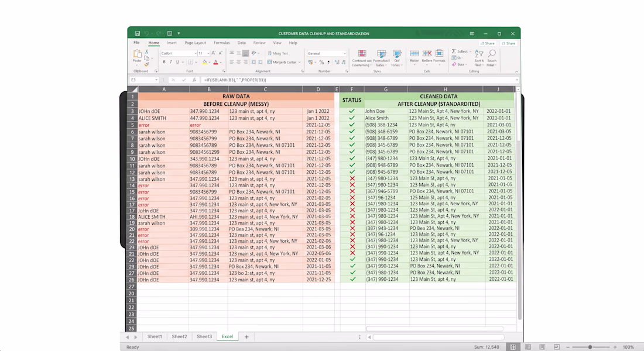644x351 pixels.
Task: Toggle Underline formatting
Action: [x=177, y=62]
